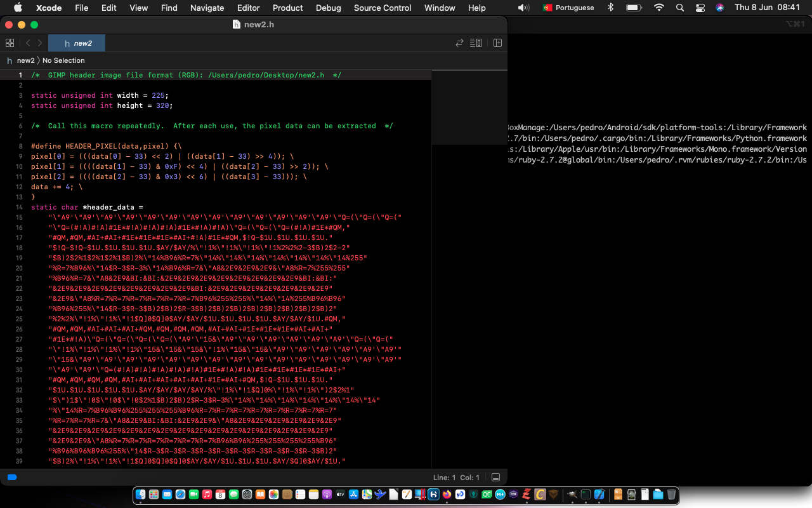Click the keyboard icon beside the Line indicator
This screenshot has height=508, width=812.
click(x=495, y=476)
